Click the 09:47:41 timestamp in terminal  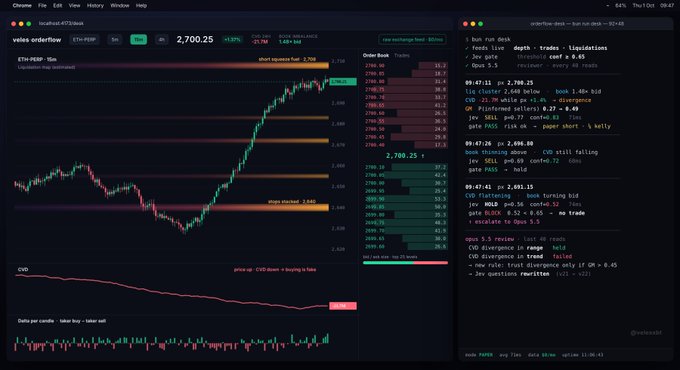(x=478, y=187)
